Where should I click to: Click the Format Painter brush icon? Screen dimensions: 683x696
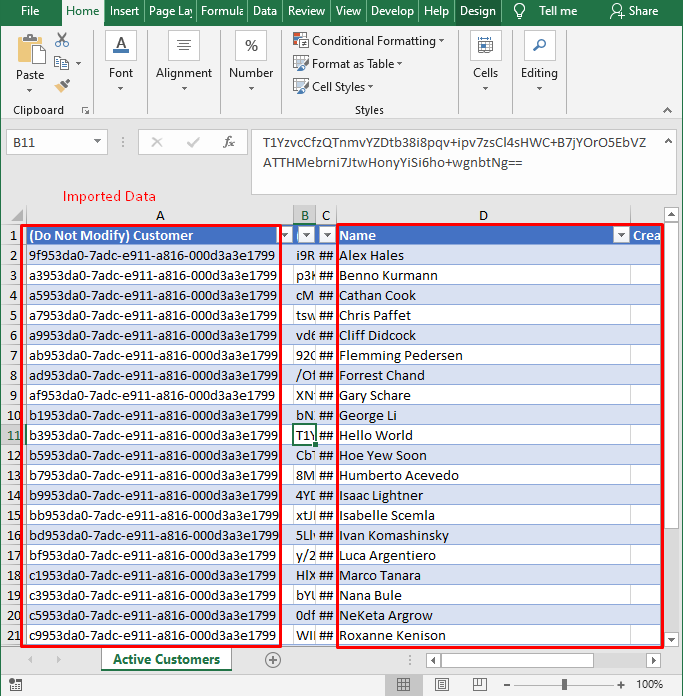point(62,86)
